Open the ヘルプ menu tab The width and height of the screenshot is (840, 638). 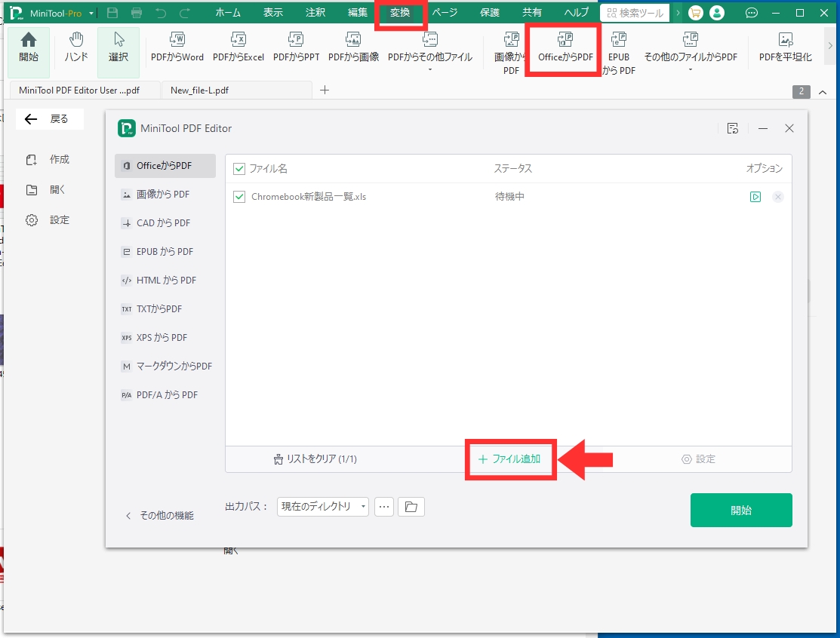click(577, 13)
